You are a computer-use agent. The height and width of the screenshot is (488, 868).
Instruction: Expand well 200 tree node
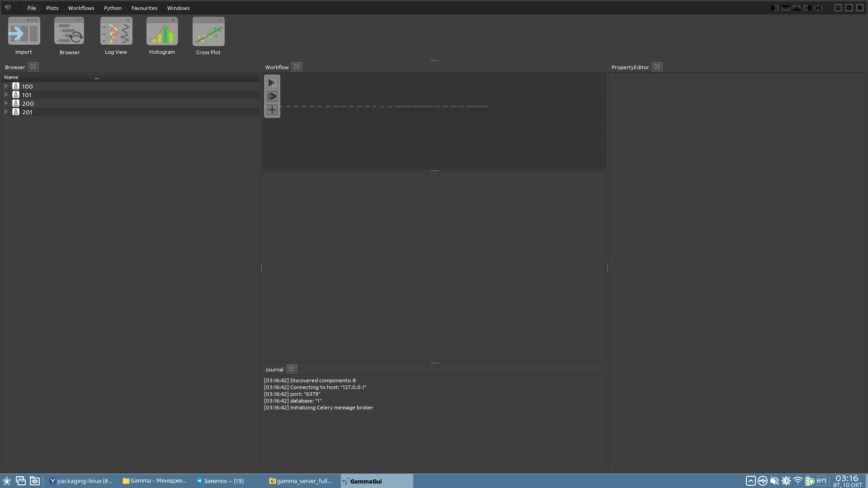pyautogui.click(x=6, y=103)
